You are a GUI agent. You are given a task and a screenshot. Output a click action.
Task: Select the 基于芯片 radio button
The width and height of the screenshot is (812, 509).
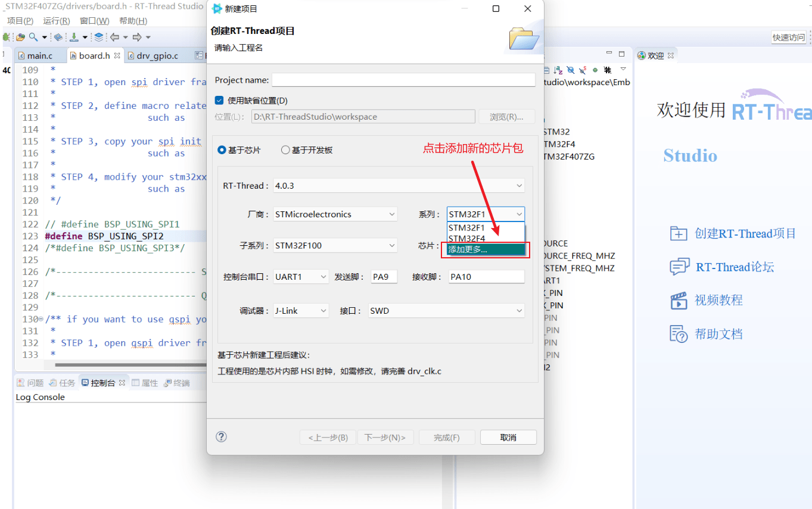[221, 150]
